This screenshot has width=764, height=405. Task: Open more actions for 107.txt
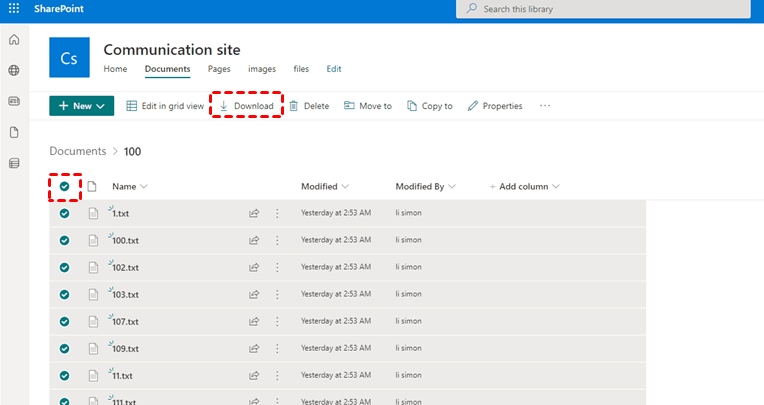[x=277, y=321]
